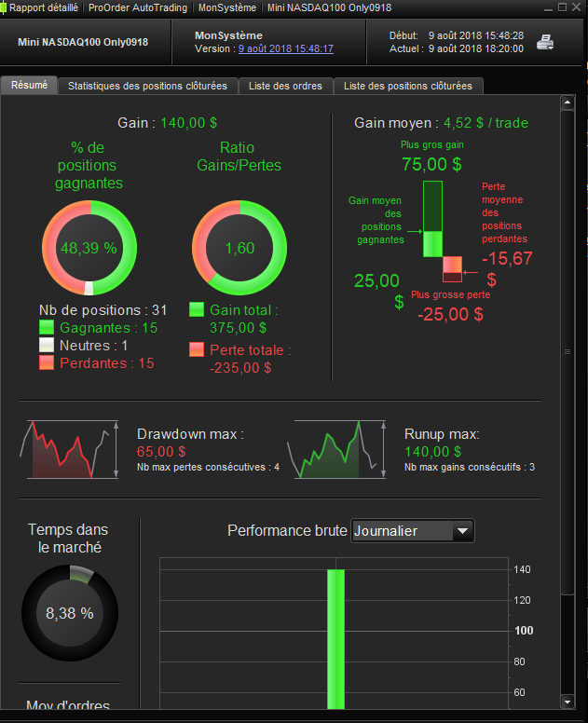The image size is (588, 723).
Task: Click the red Perdantes legend swatch
Action: click(47, 362)
